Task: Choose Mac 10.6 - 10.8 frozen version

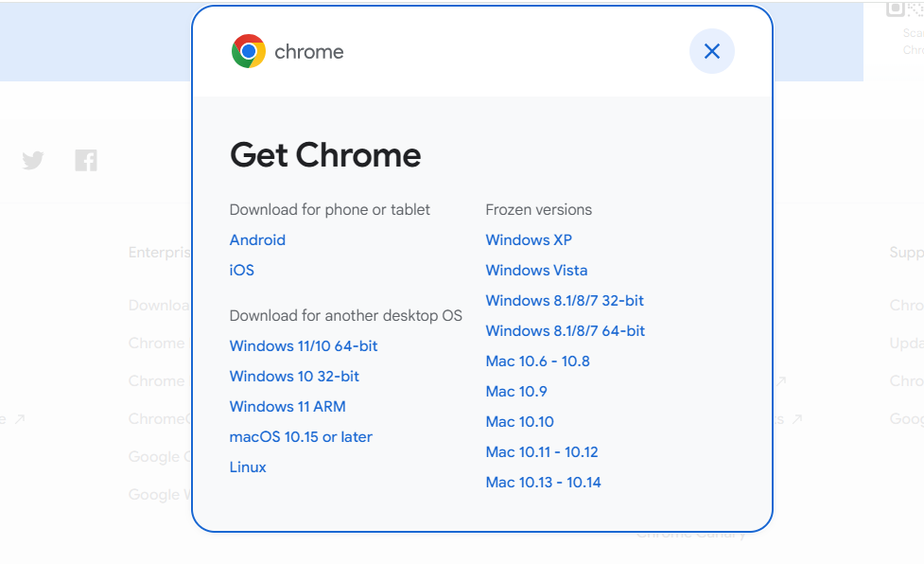Action: (x=537, y=361)
